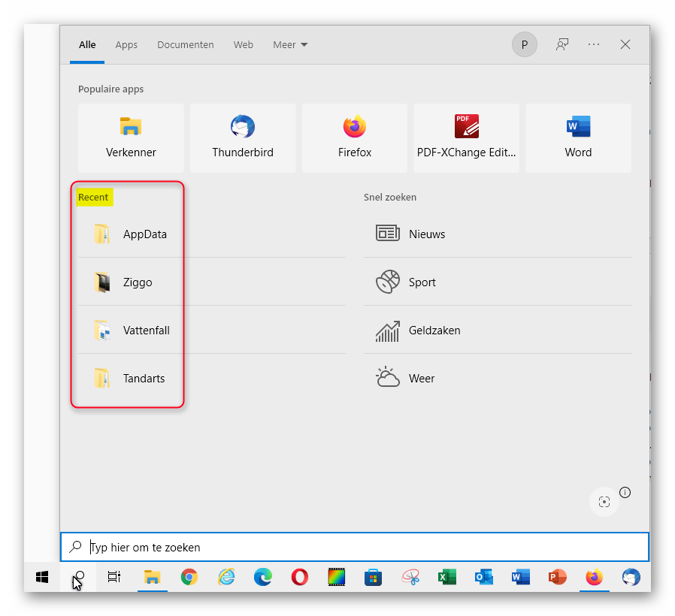
Task: Launch Thunderbird from popular apps
Action: pos(242,138)
